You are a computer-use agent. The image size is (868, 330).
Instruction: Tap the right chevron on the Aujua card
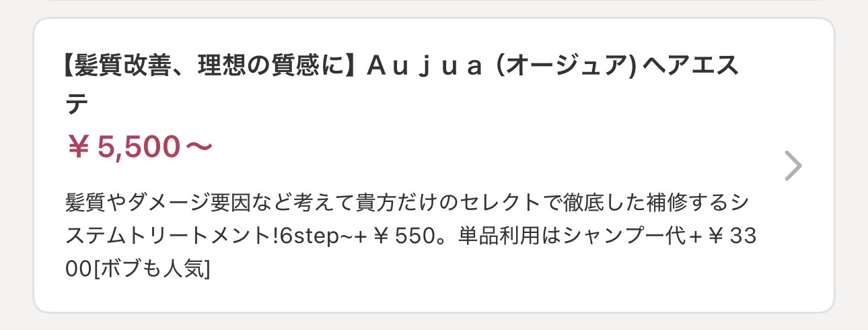(x=793, y=166)
